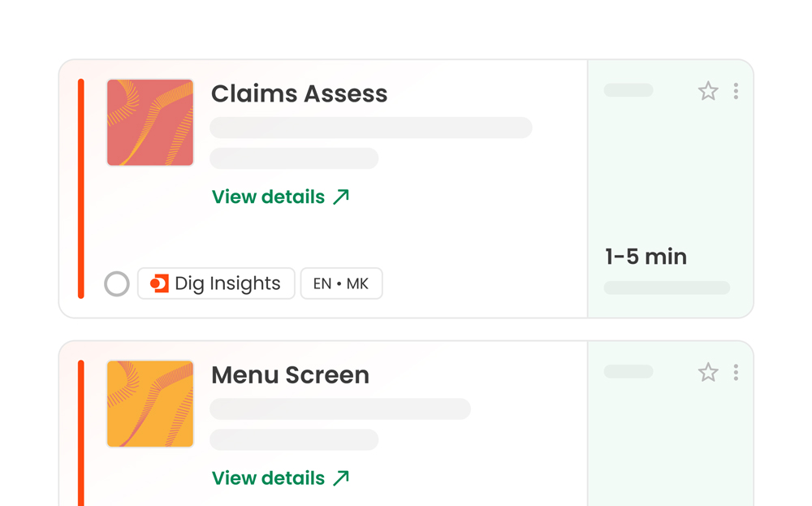Open the Claims Assess thumbnail image
812x506 pixels.
point(150,123)
